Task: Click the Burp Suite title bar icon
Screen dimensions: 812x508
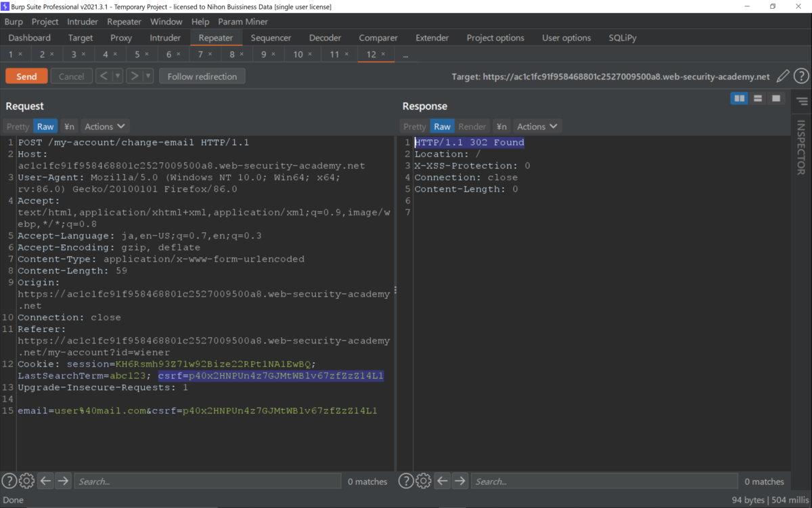Action: (x=5, y=6)
